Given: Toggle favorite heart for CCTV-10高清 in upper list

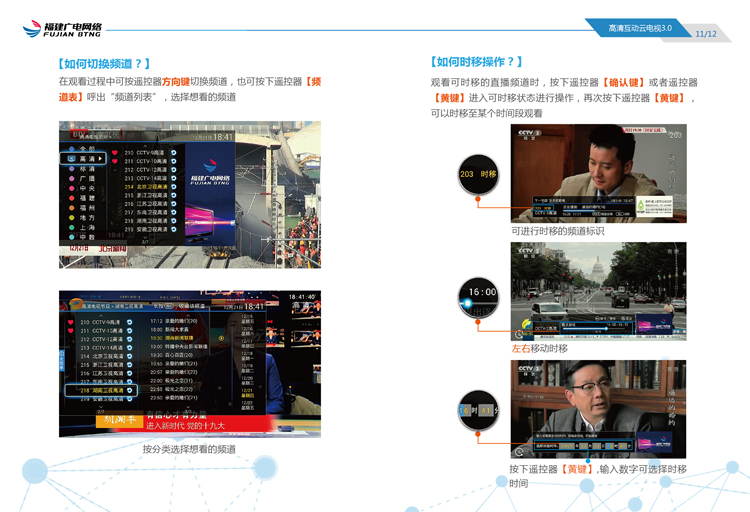Looking at the screenshot, I should click(114, 161).
